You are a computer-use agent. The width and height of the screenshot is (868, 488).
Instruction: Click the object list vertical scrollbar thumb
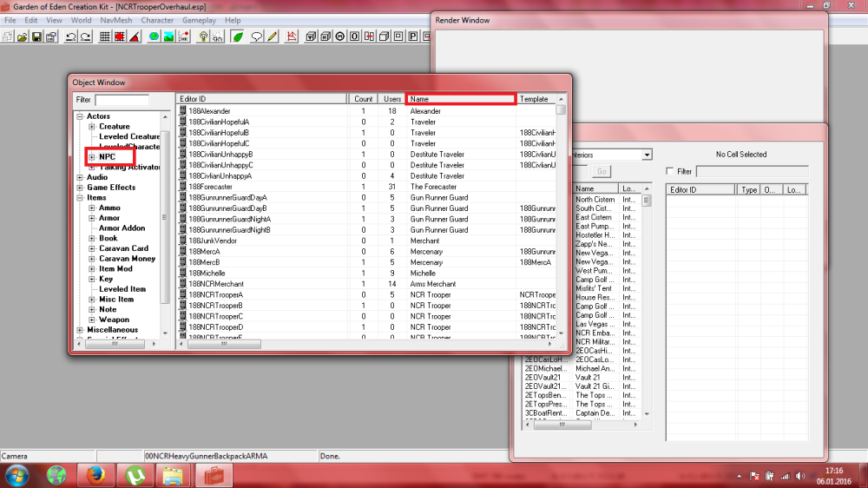561,109
